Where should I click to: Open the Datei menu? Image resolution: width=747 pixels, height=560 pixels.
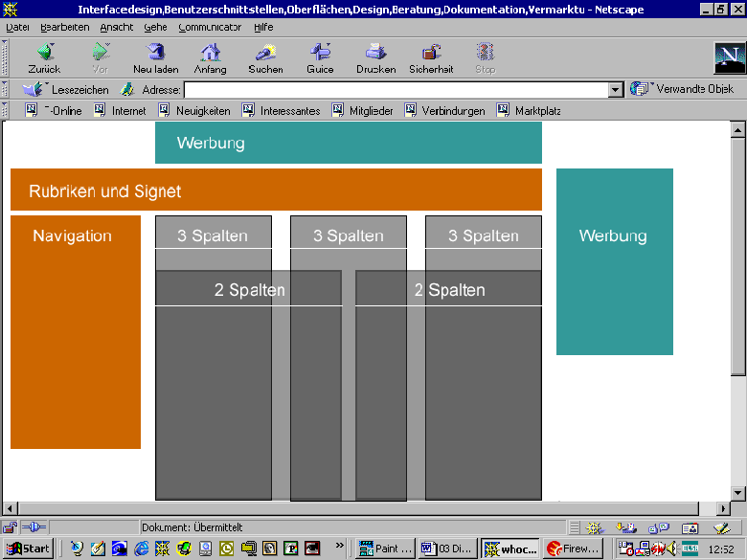pos(17,28)
